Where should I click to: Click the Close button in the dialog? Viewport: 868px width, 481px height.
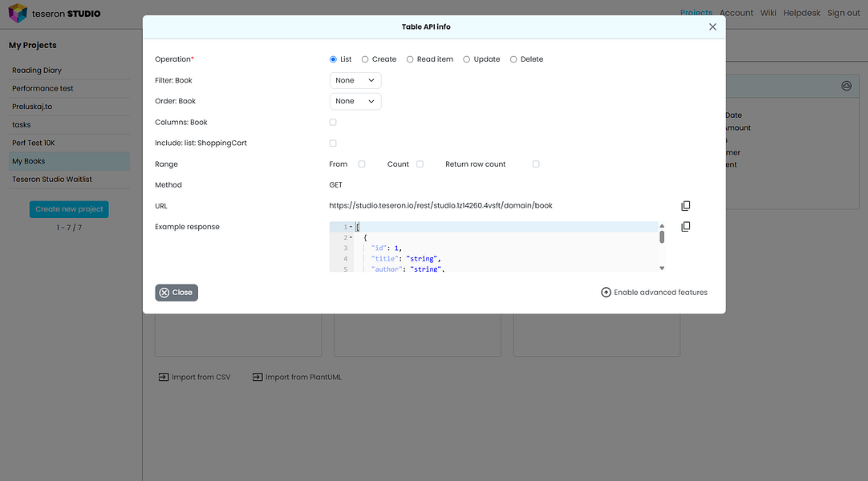176,293
